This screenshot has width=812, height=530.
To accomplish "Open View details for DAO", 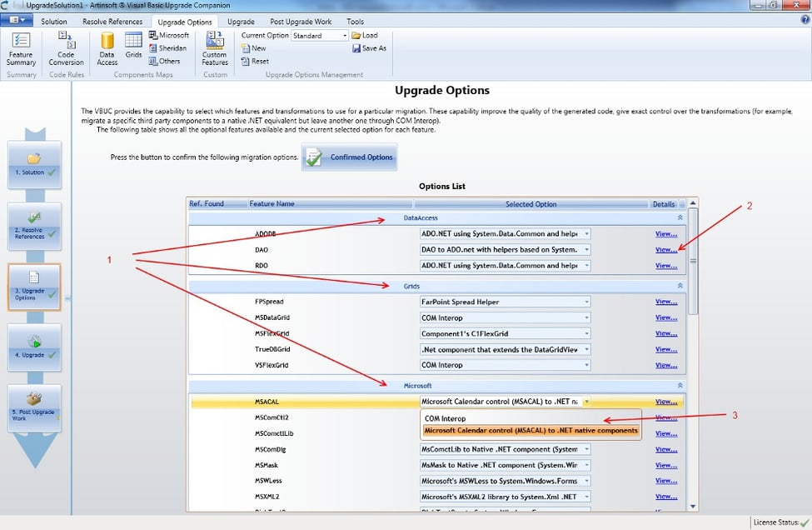I will (x=666, y=250).
